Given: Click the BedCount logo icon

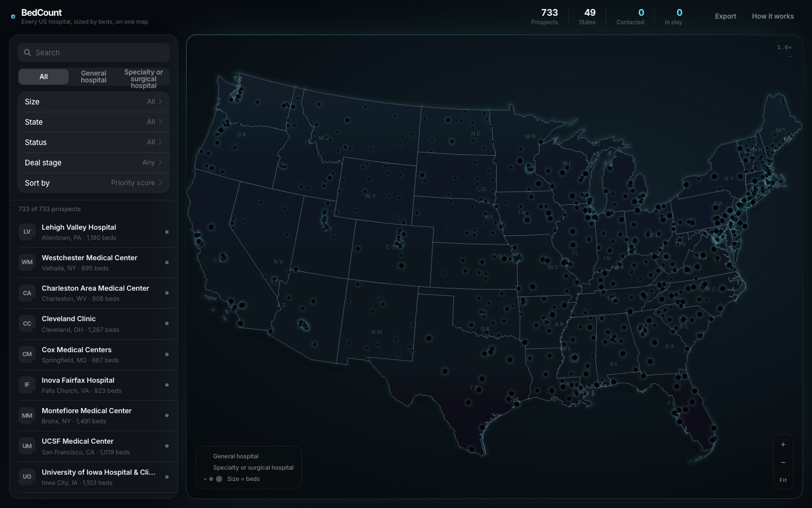Looking at the screenshot, I should [13, 16].
